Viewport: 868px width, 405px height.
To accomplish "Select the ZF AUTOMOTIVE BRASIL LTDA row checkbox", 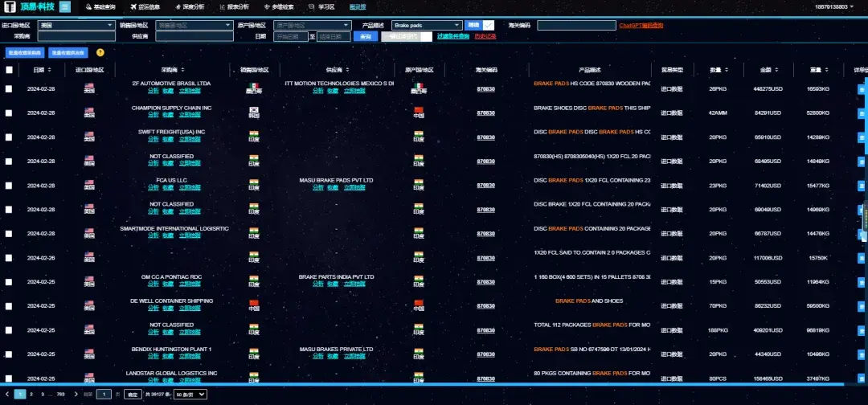I will tap(9, 88).
